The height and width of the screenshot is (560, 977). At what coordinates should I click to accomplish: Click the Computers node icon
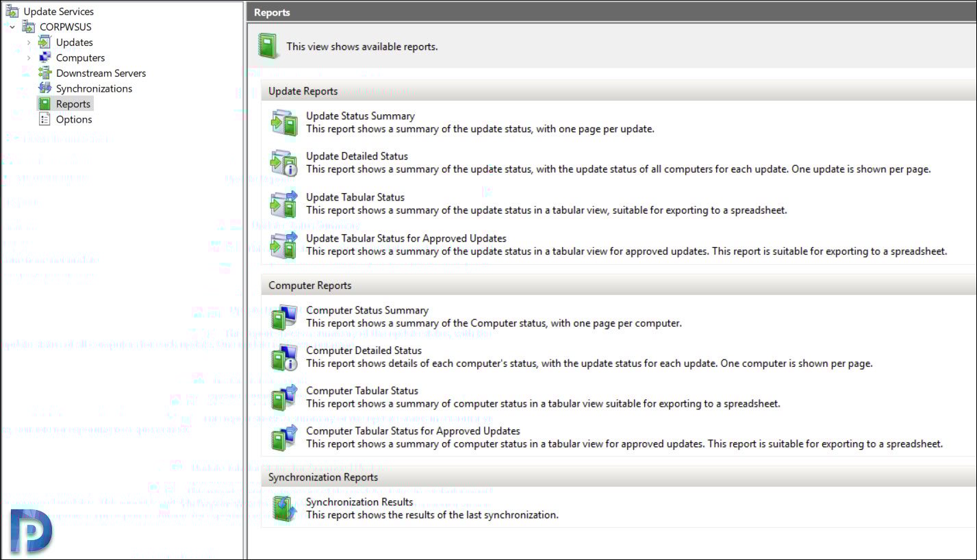[x=45, y=58]
